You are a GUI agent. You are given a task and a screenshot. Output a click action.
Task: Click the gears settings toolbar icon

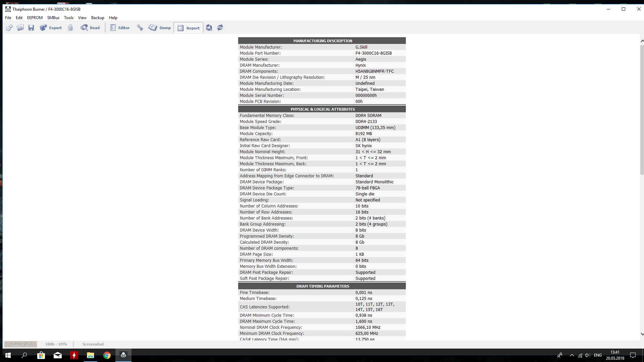pyautogui.click(x=9, y=28)
